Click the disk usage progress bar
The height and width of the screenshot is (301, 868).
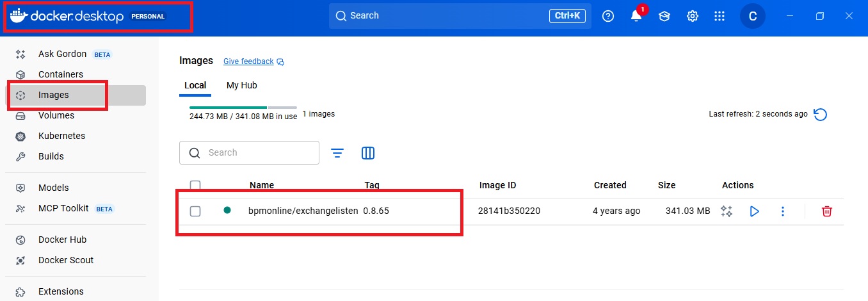(x=243, y=107)
